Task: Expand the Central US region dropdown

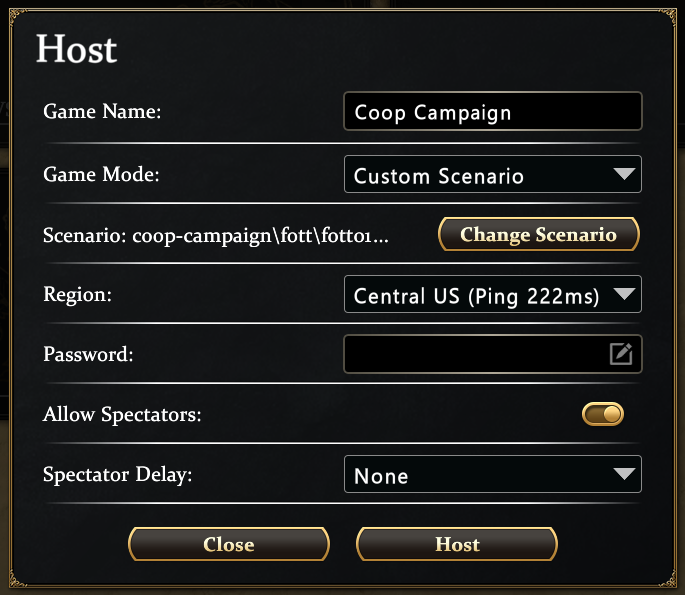Action: pyautogui.click(x=480, y=295)
